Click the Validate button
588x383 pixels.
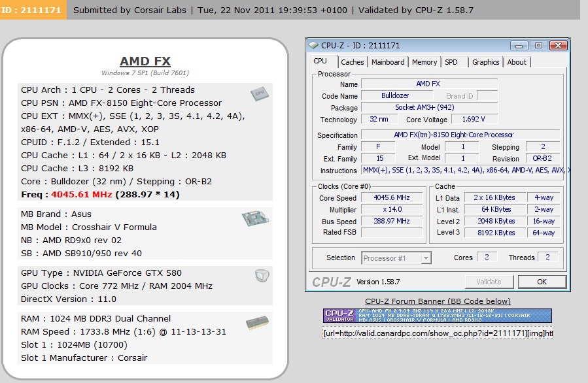coord(489,282)
